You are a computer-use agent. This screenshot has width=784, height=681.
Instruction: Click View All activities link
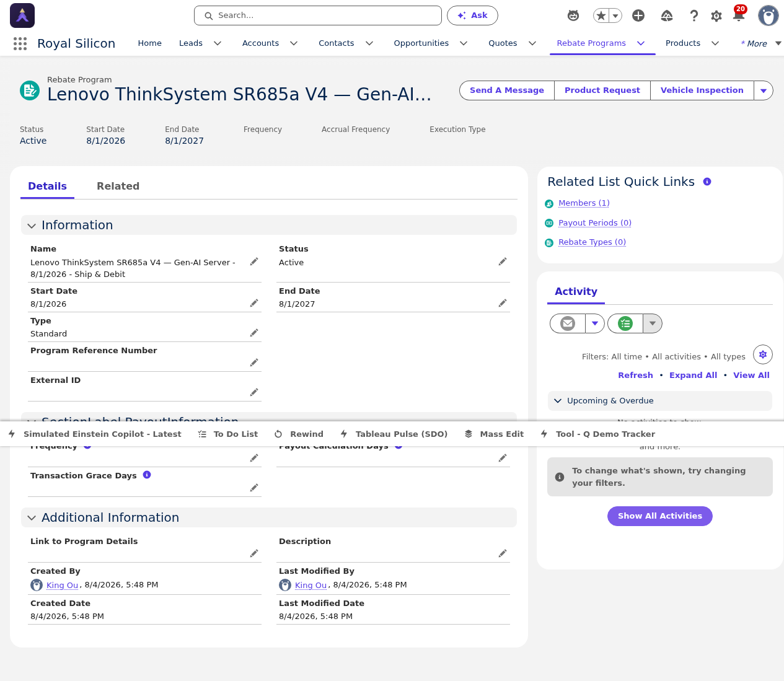tap(751, 376)
